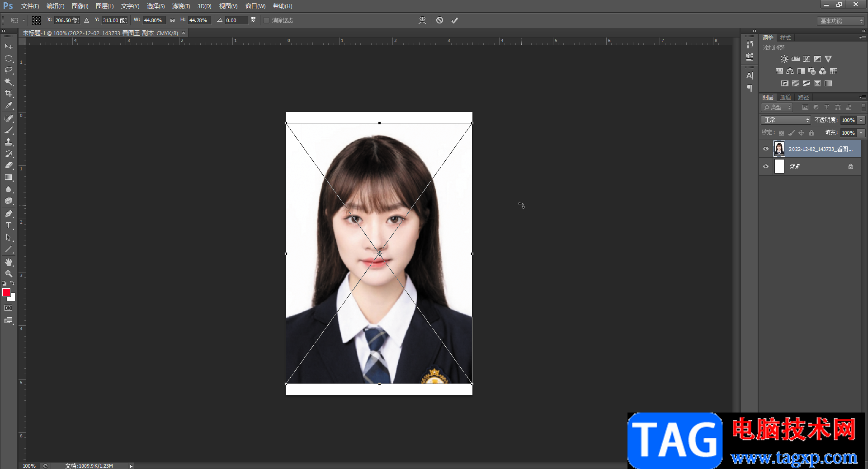Add a Levels adjustment
The width and height of the screenshot is (868, 469).
tap(796, 59)
